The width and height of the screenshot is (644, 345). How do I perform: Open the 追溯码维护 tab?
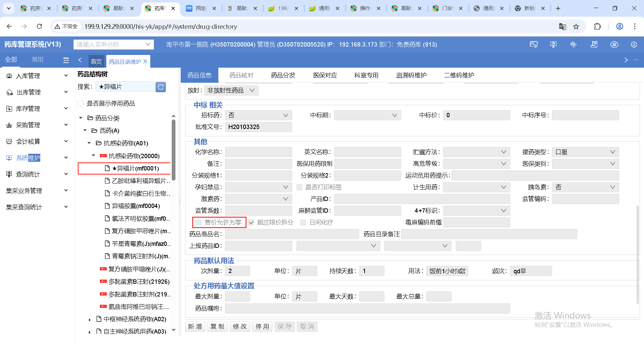tap(411, 75)
